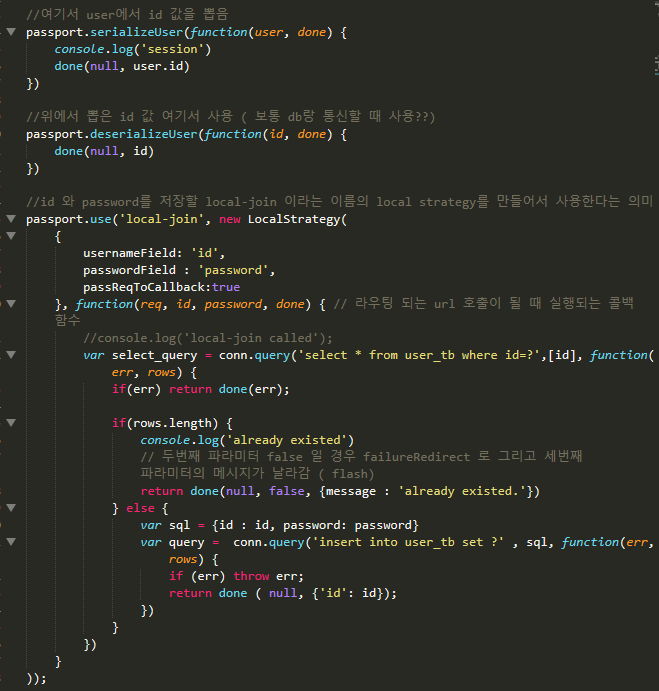
Task: Collapse the var select_query line fold arrow
Action: click(x=11, y=355)
